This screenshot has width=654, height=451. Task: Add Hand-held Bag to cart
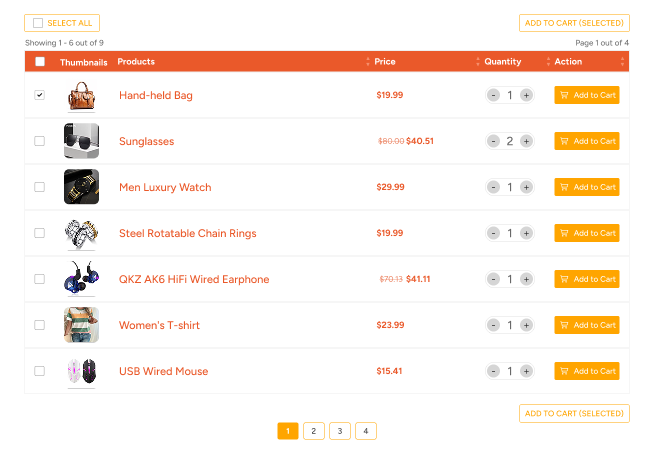[587, 95]
